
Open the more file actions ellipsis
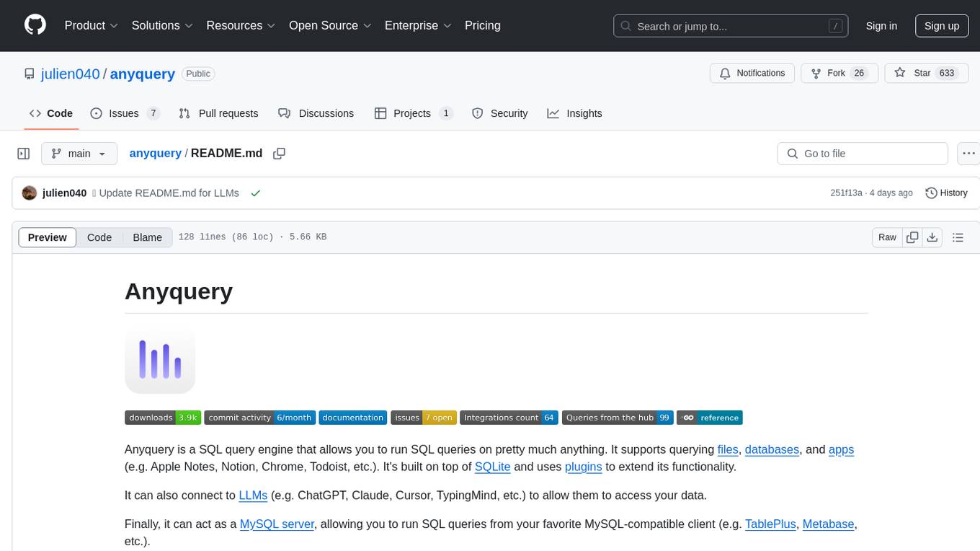969,154
